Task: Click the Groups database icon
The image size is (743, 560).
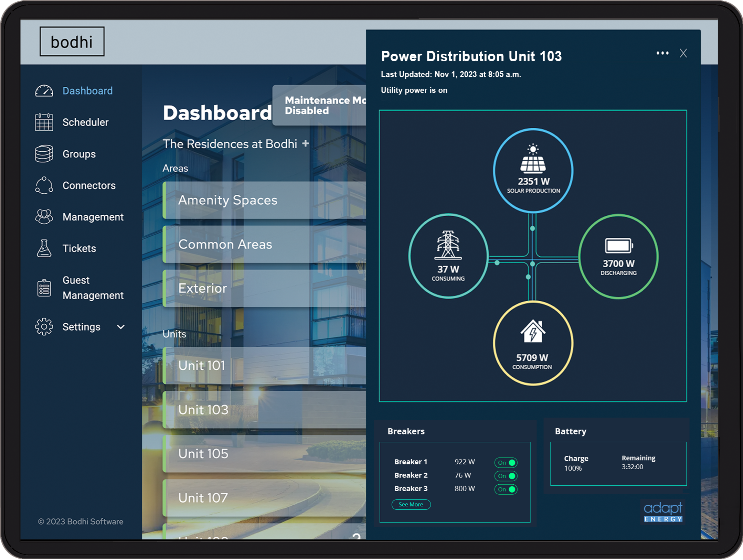Action: [45, 153]
